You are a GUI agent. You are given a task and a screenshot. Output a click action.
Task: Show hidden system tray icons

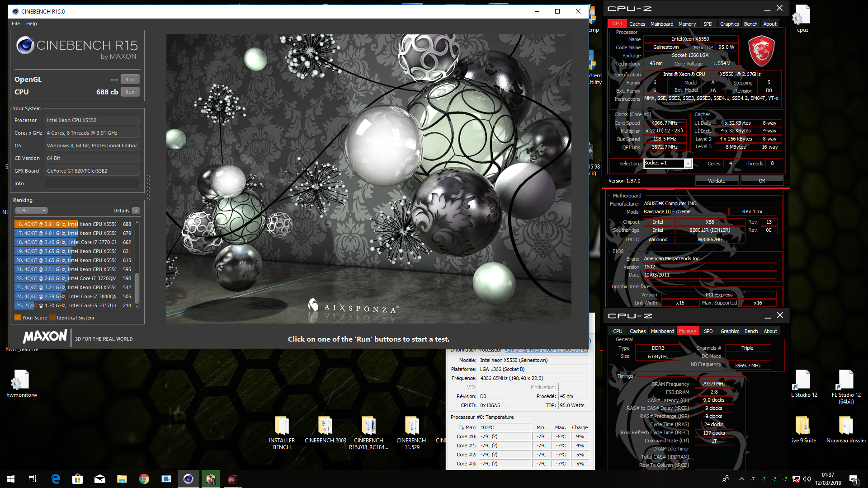pos(741,479)
